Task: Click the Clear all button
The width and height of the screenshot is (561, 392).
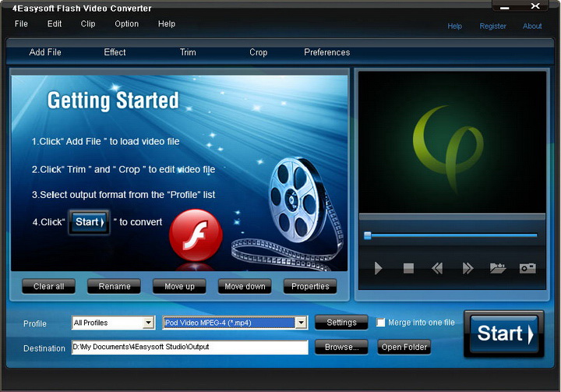Action: 48,286
